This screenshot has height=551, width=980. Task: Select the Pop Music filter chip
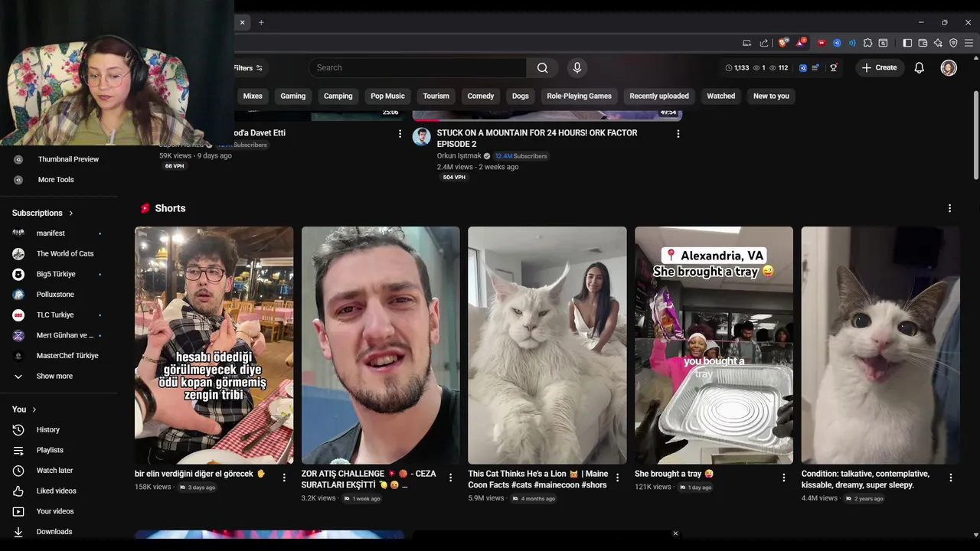387,96
